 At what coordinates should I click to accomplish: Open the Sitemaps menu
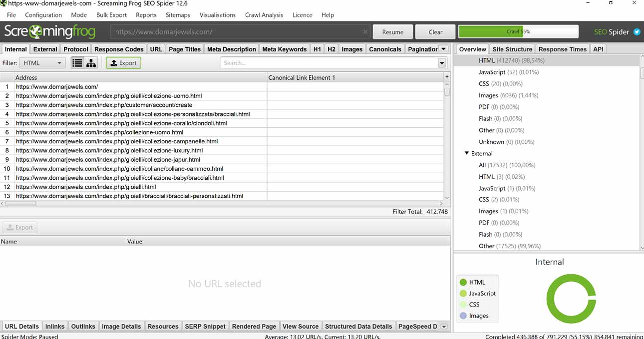point(178,15)
